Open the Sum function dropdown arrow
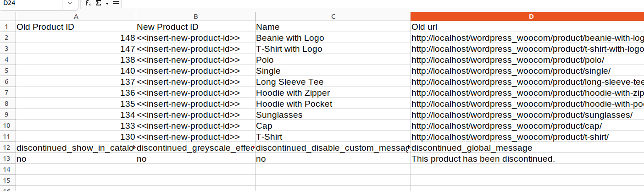 pyautogui.click(x=107, y=3)
